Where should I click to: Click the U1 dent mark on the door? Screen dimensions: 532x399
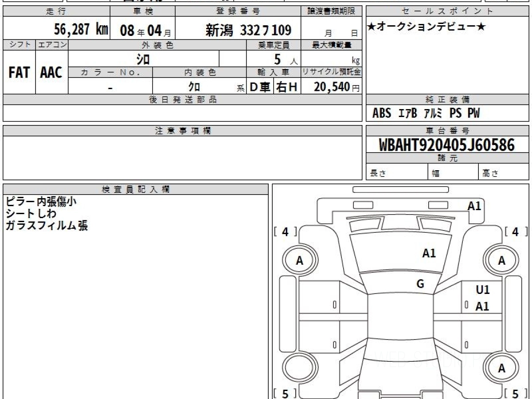483,290
